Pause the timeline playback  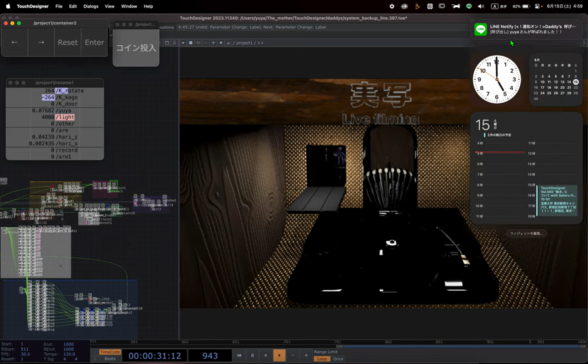(252, 355)
